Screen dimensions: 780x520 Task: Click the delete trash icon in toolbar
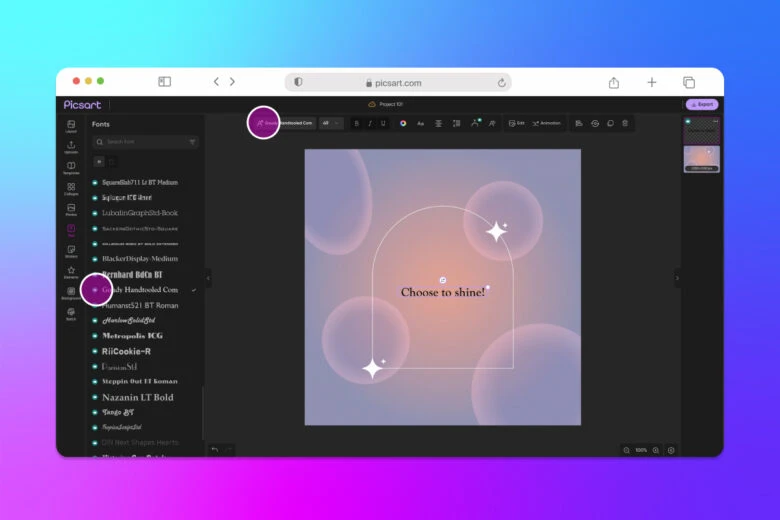click(625, 123)
